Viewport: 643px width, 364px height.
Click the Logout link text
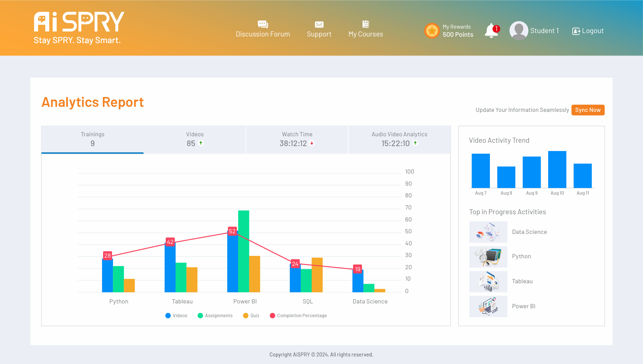[593, 31]
